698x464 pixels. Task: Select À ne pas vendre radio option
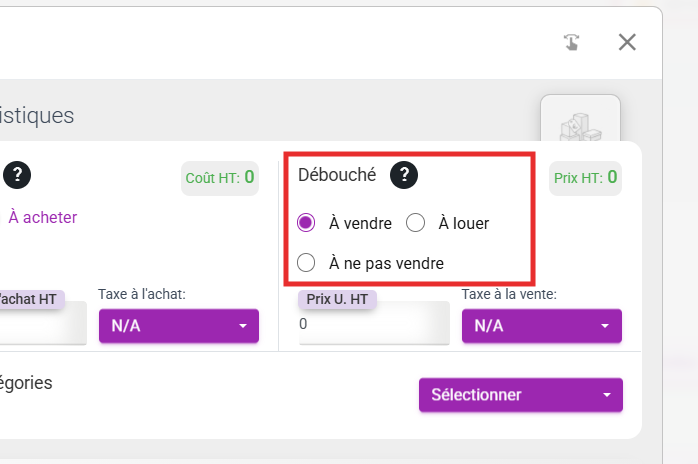click(306, 263)
